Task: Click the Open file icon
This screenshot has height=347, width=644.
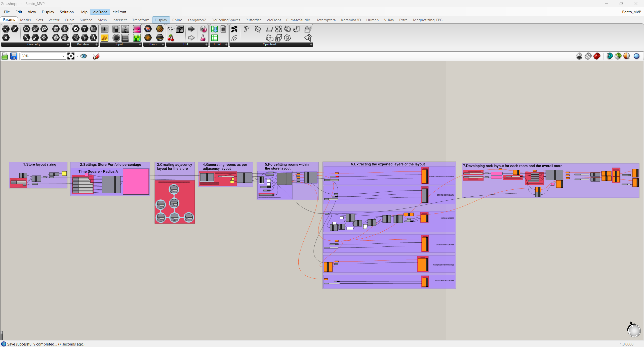Action: pyautogui.click(x=5, y=56)
